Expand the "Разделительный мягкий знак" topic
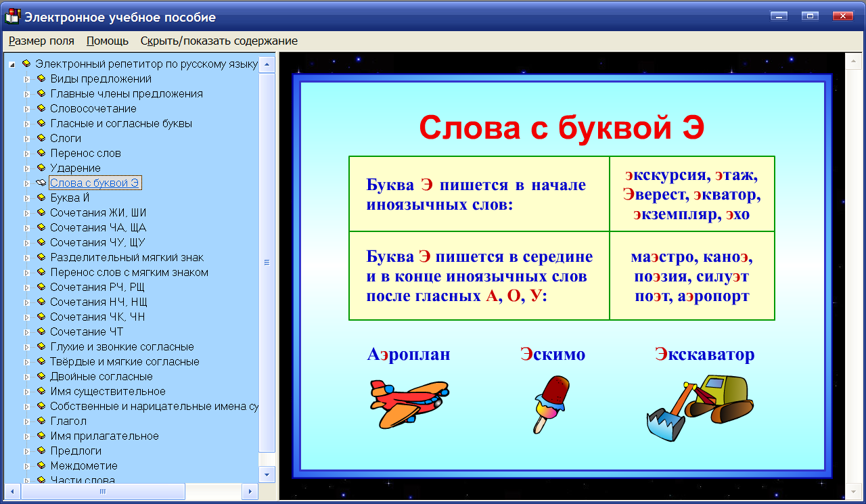The width and height of the screenshot is (866, 504). 26,256
